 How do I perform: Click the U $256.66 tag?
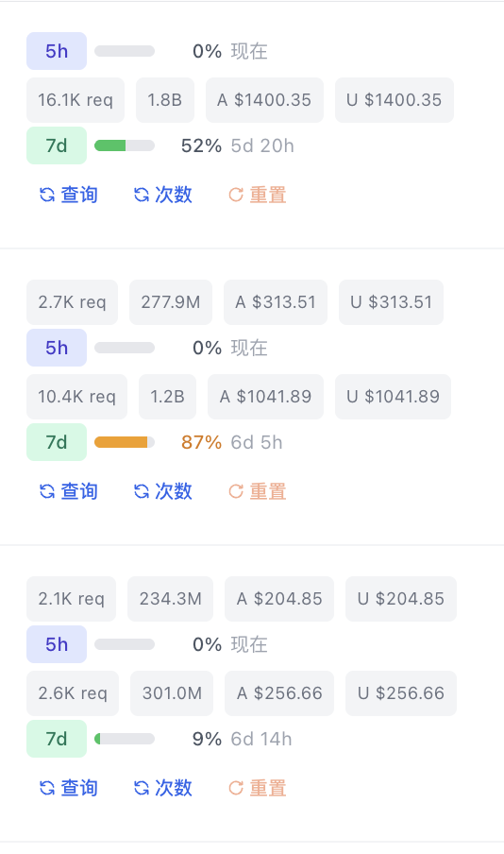[401, 693]
